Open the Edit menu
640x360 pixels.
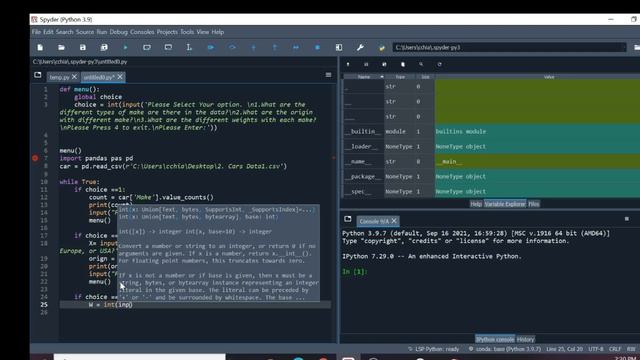point(48,32)
